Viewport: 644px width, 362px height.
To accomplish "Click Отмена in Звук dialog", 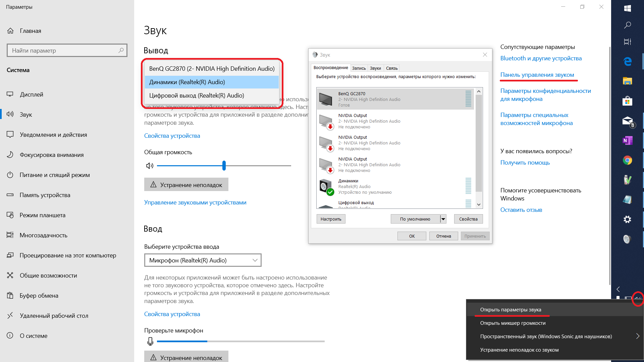I will click(443, 236).
